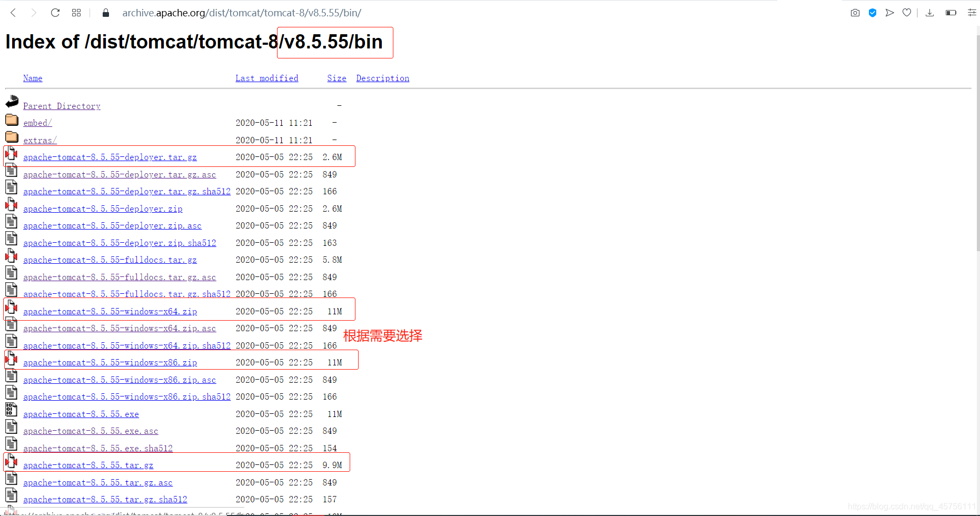This screenshot has width=980, height=516.
Task: Download apache-tomcat-8.5.55-deployer.tar.gz
Action: click(110, 157)
